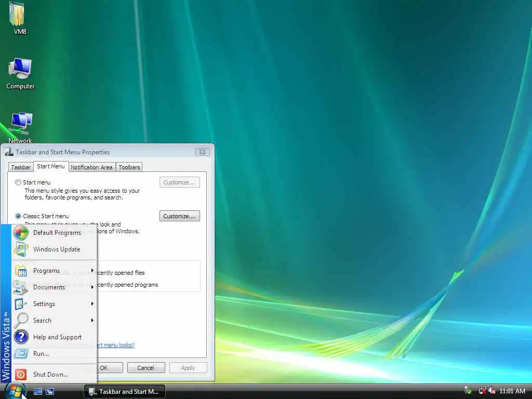Screen dimensions: 532x399
Task: Open Windows Update menu entry
Action: point(54,249)
